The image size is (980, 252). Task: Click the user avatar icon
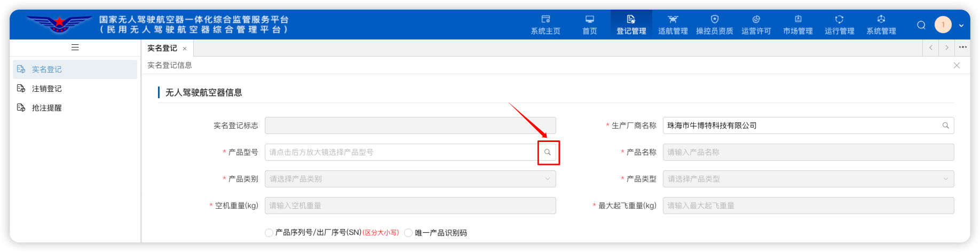pyautogui.click(x=943, y=25)
